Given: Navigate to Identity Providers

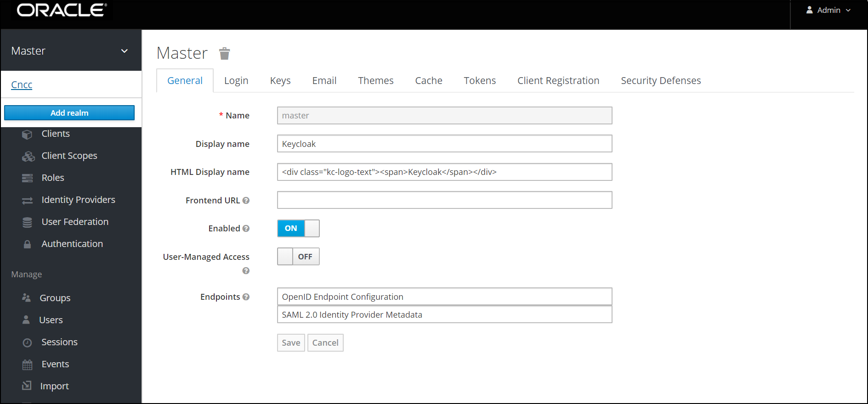Looking at the screenshot, I should pyautogui.click(x=78, y=200).
